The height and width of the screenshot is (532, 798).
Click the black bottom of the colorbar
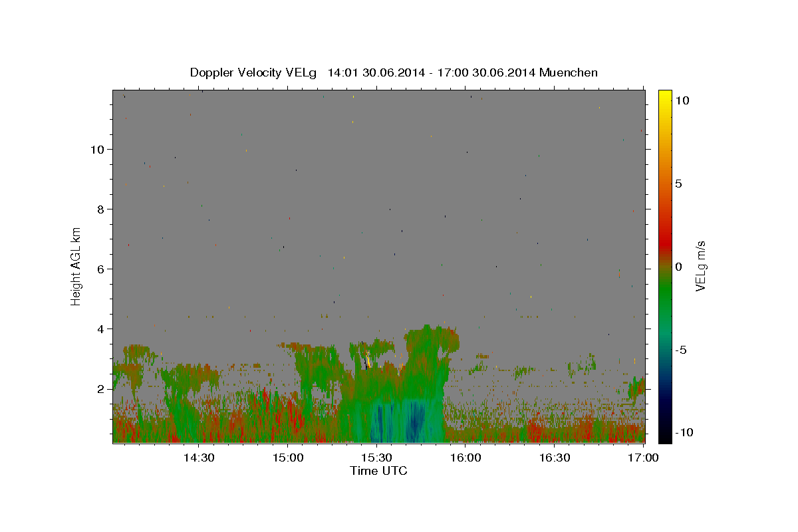pos(664,436)
